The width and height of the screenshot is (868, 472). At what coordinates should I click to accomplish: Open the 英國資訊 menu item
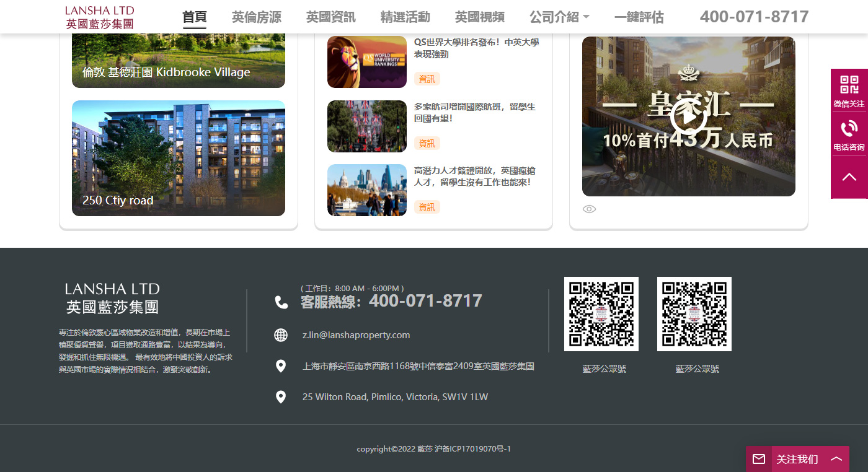pos(330,17)
